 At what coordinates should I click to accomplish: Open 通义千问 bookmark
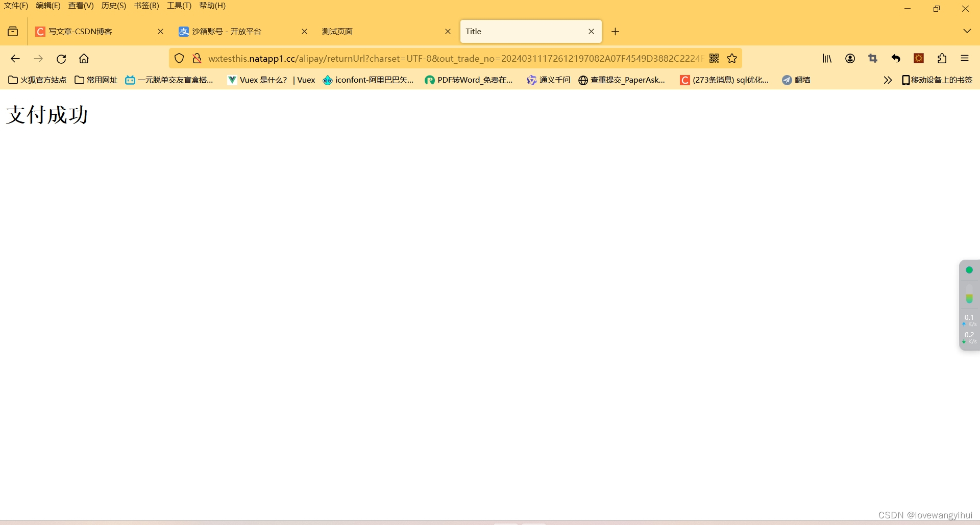pyautogui.click(x=549, y=80)
